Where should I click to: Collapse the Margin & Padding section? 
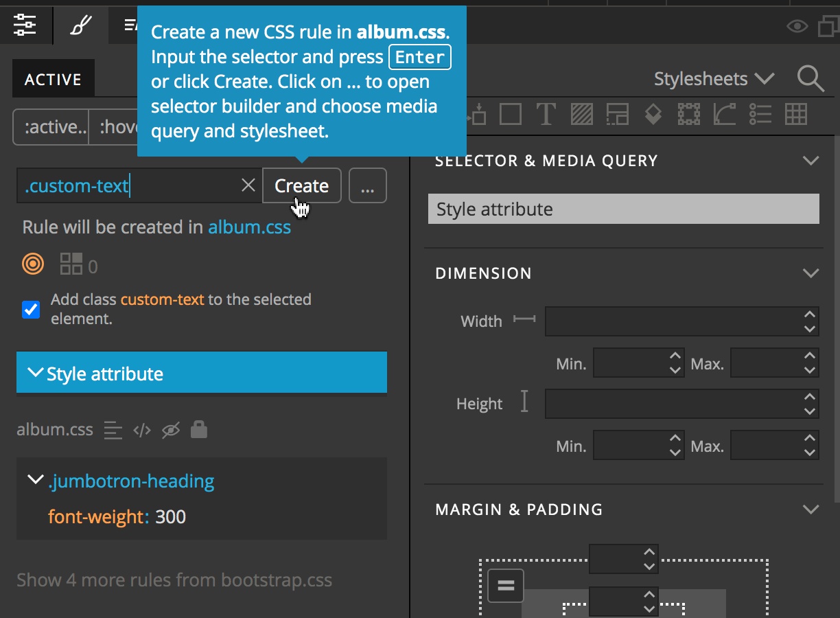[x=810, y=510]
